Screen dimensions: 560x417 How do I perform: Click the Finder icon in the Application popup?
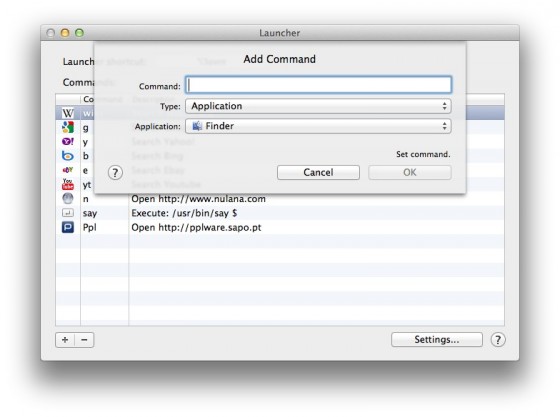(197, 126)
